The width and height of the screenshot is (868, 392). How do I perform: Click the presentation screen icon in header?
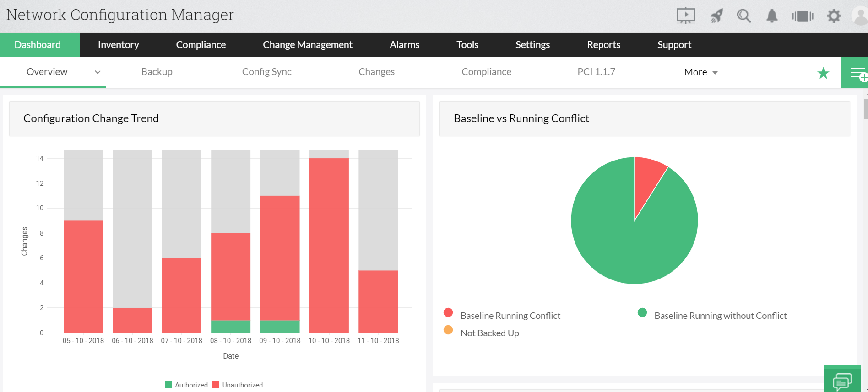click(x=686, y=16)
